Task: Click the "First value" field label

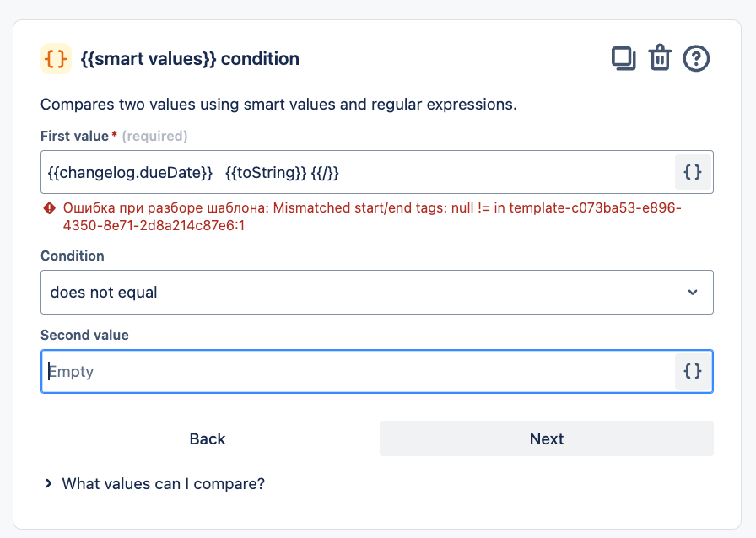Action: (74, 136)
